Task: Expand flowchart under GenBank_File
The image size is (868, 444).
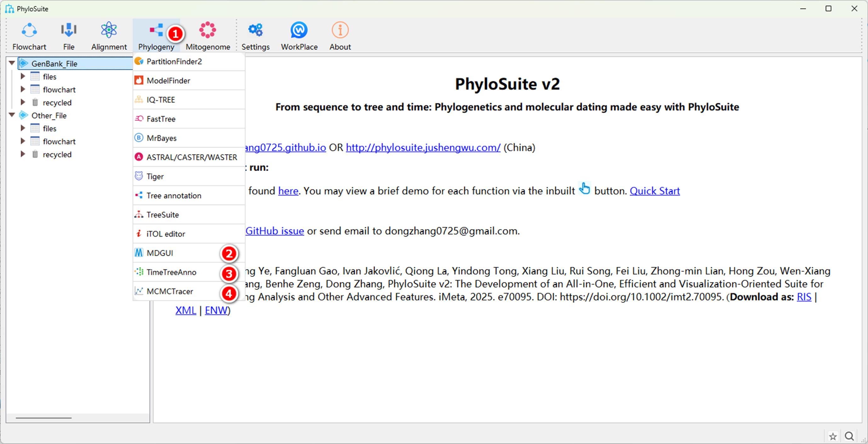Action: coord(23,89)
